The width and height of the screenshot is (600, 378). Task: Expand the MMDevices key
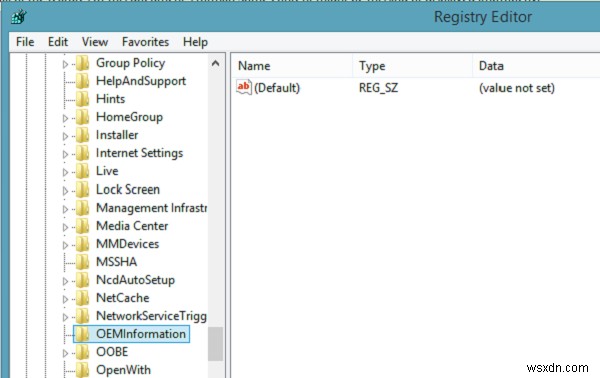(65, 245)
